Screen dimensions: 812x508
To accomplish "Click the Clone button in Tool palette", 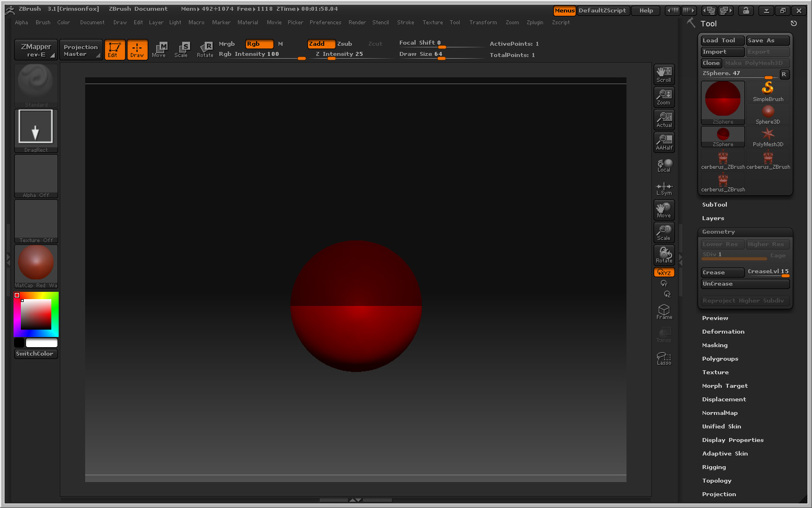I will coord(711,63).
